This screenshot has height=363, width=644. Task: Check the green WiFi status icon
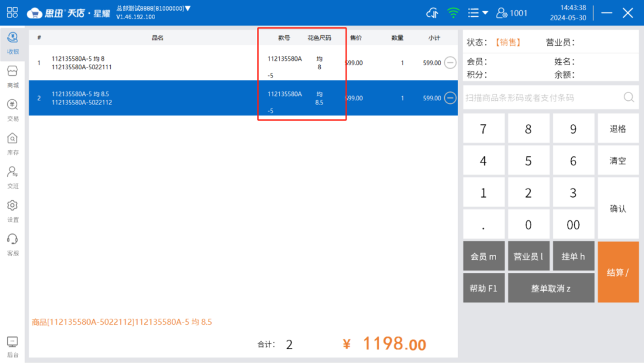(x=453, y=12)
